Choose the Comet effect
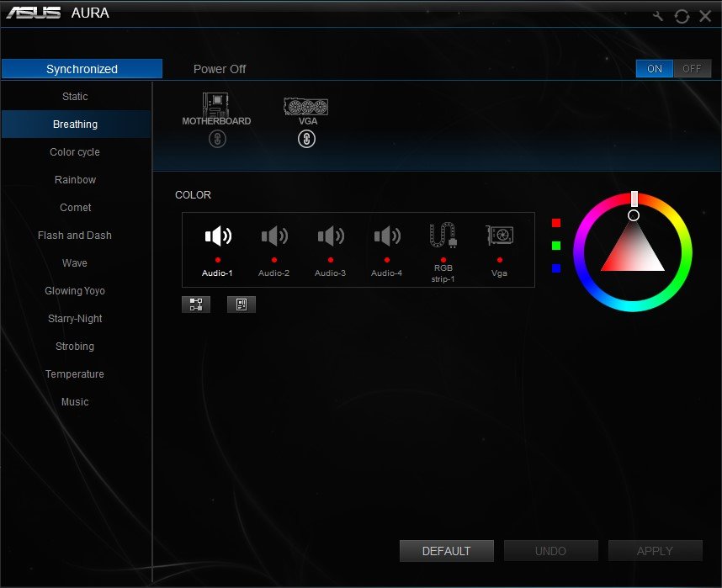Screen dimensions: 722x588 [x=75, y=207]
